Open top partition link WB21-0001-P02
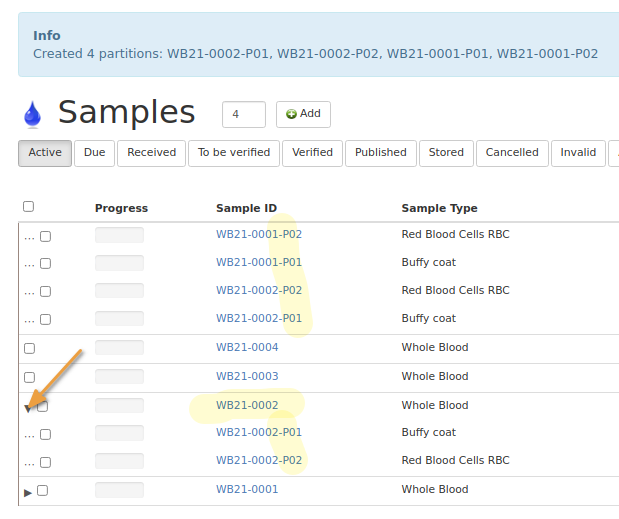This screenshot has height=519, width=619. click(x=258, y=235)
